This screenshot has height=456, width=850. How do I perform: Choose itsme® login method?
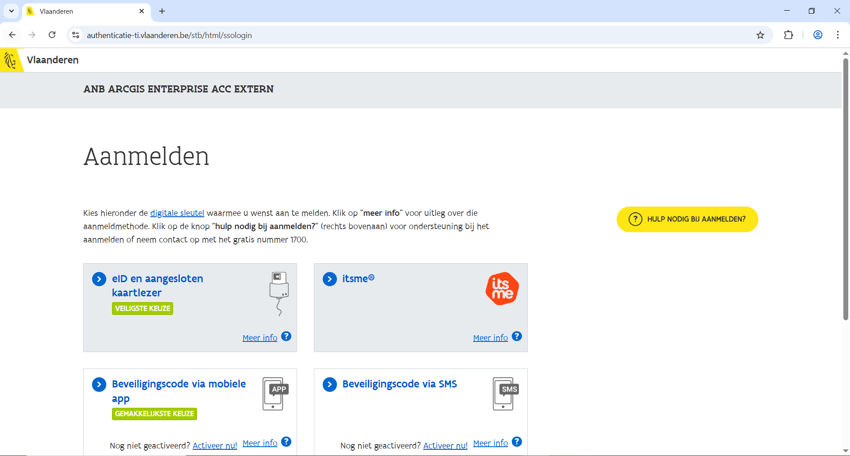[358, 279]
